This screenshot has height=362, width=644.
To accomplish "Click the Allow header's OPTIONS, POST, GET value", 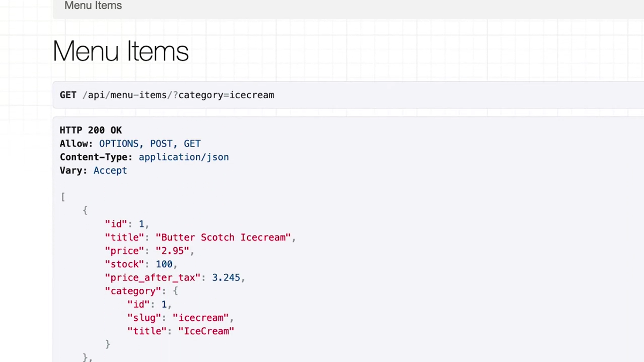I will click(x=150, y=143).
